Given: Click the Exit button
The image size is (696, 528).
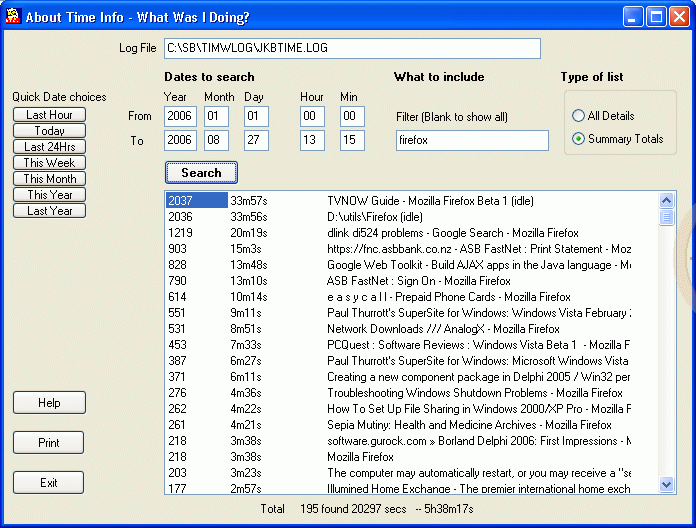Looking at the screenshot, I should coord(48,482).
